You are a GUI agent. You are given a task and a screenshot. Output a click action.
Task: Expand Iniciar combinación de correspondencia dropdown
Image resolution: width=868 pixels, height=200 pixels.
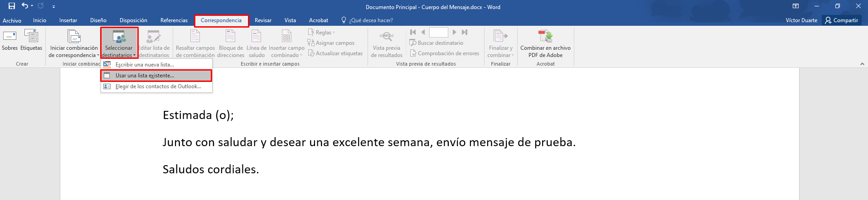pos(74,43)
